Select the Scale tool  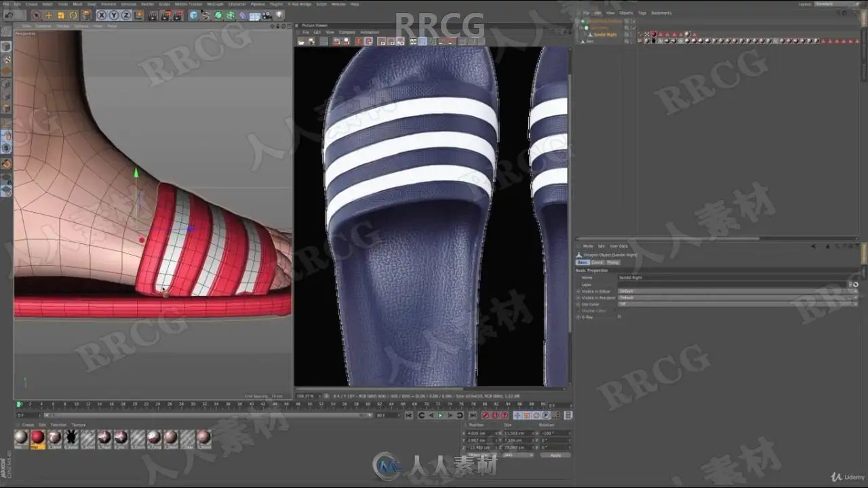(61, 15)
